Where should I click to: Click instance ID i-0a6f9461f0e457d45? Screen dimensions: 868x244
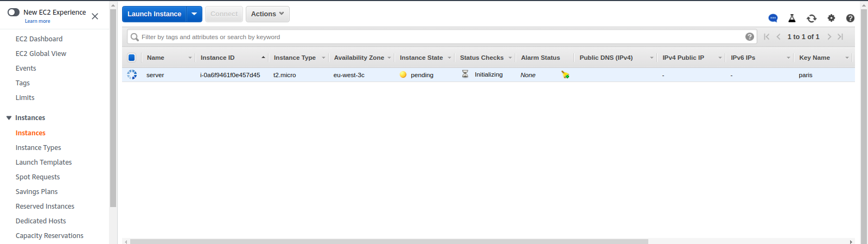[230, 75]
